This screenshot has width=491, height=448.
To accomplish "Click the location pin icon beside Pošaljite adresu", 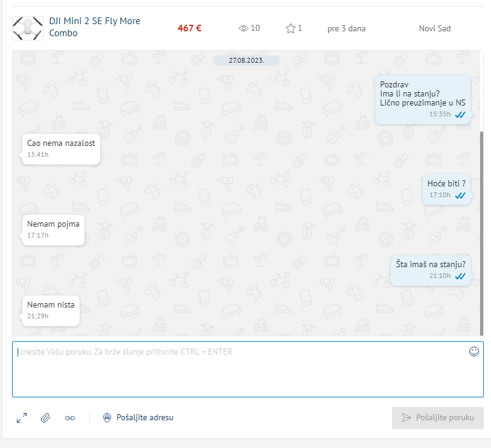I will 107,417.
